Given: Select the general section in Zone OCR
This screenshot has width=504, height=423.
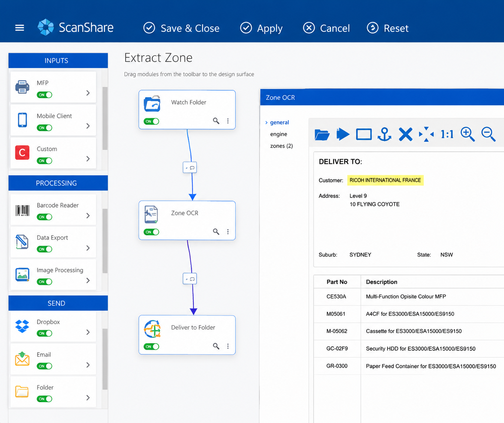Looking at the screenshot, I should pos(279,122).
